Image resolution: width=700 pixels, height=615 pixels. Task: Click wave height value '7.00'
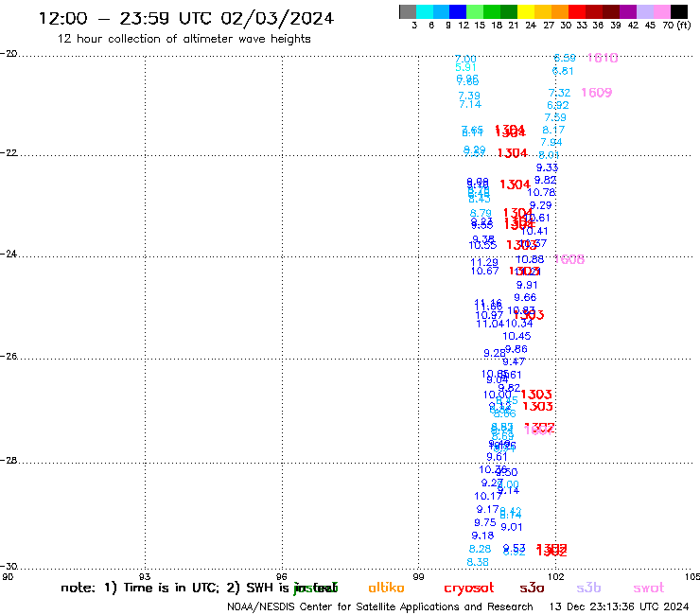pyautogui.click(x=465, y=59)
